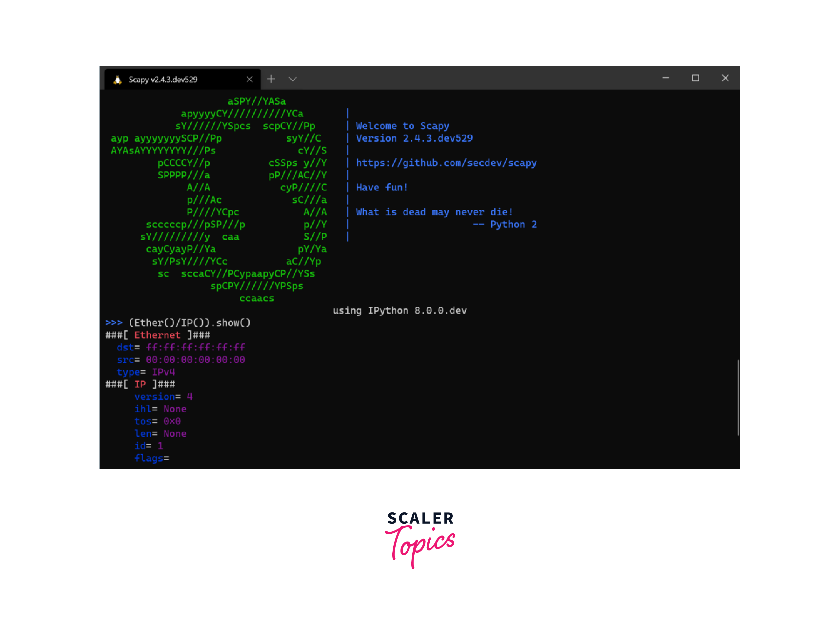Open the github.com/secdev/scapy link

[446, 163]
